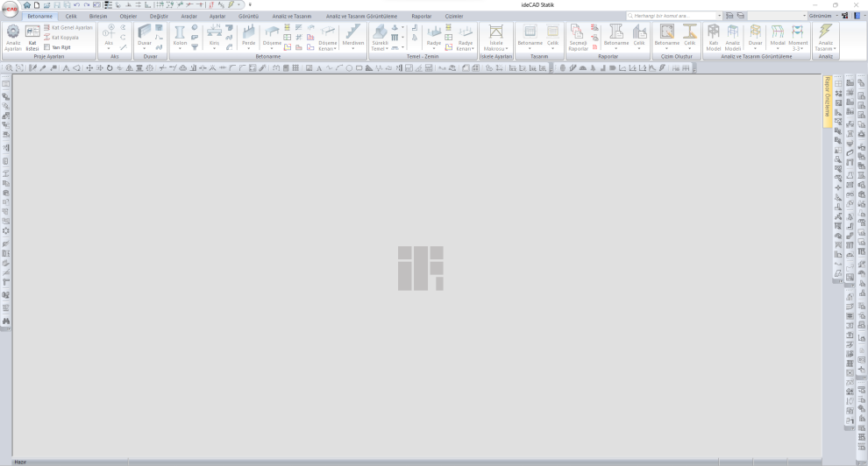Screen dimensions: 868x466
Task: Select the Text tool marked with letter A
Action: pos(319,68)
